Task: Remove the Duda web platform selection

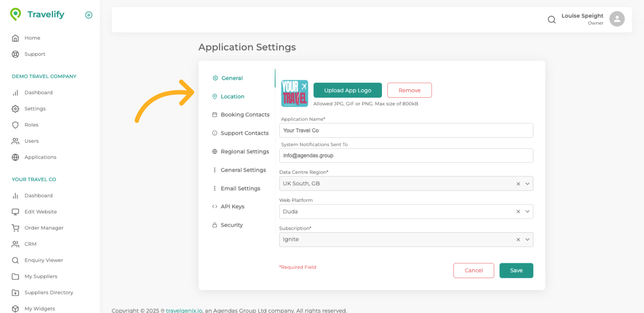Action: coord(518,211)
